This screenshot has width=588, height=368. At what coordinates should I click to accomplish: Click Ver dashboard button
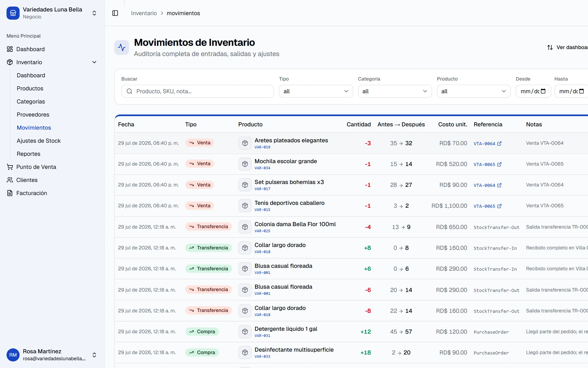pyautogui.click(x=567, y=47)
